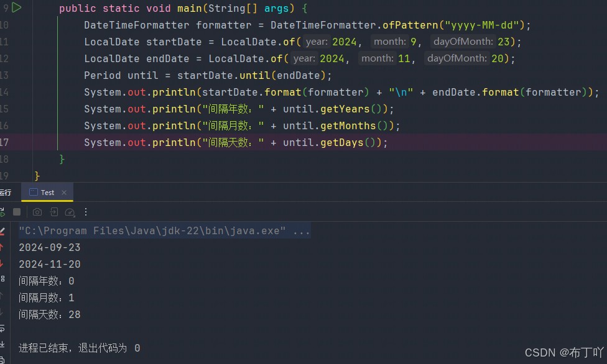
Task: Click dayOfMonth value 23
Action: 503,42
